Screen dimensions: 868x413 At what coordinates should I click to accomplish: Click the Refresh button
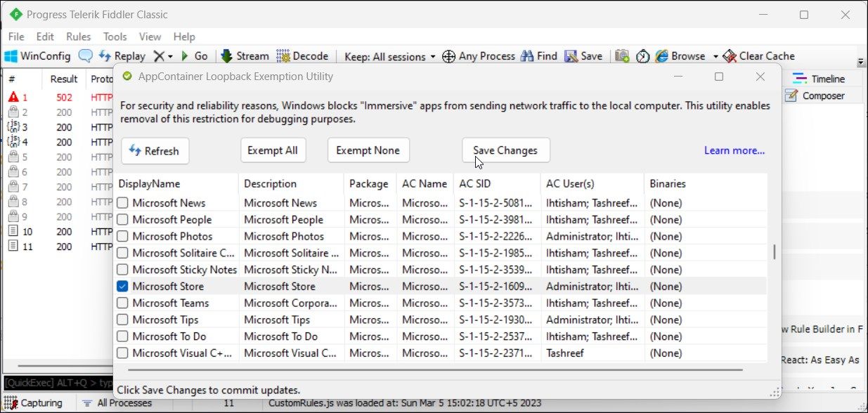click(155, 150)
